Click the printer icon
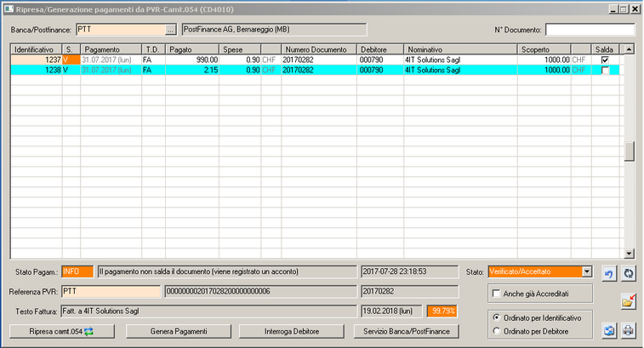The image size is (644, 348). [x=628, y=330]
